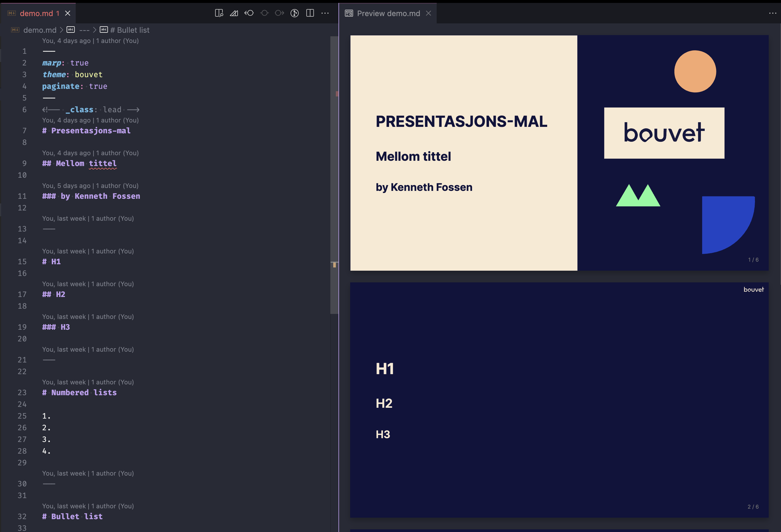Click the next revision arrow icon
This screenshot has width=781, height=532.
(x=279, y=13)
